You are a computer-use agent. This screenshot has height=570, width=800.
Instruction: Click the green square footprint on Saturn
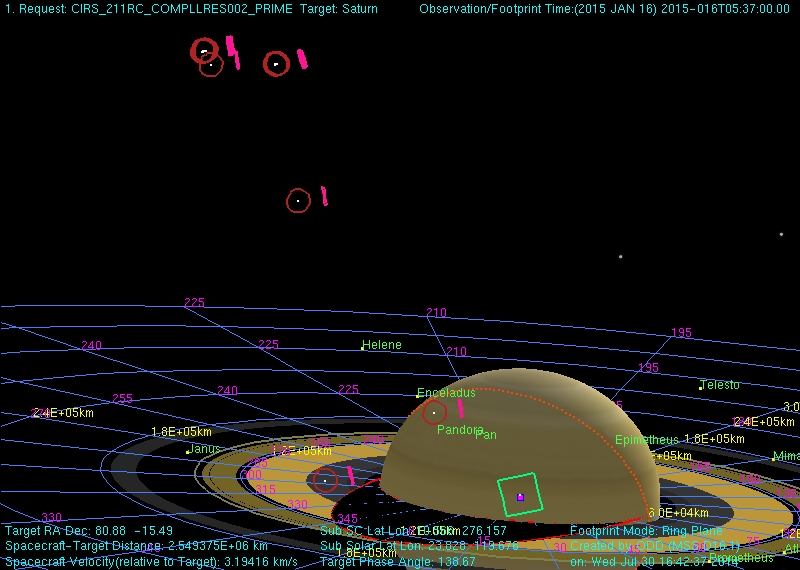tap(519, 494)
